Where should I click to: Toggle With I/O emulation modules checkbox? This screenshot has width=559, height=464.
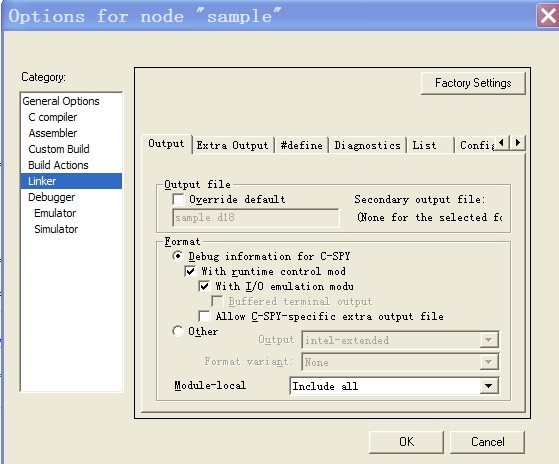204,287
